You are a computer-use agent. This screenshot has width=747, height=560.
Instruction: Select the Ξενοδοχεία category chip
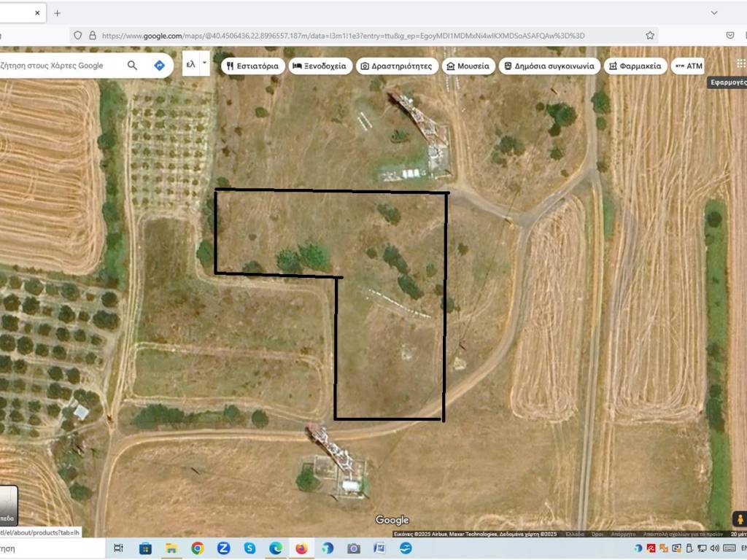point(320,66)
